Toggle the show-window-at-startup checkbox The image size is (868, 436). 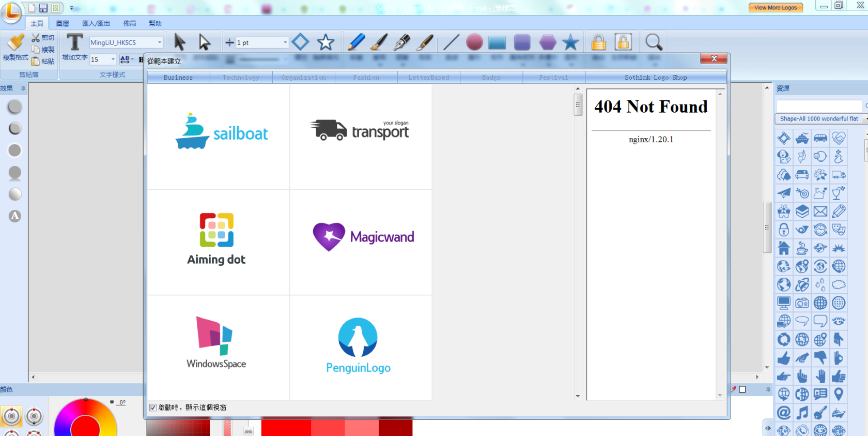click(x=153, y=408)
